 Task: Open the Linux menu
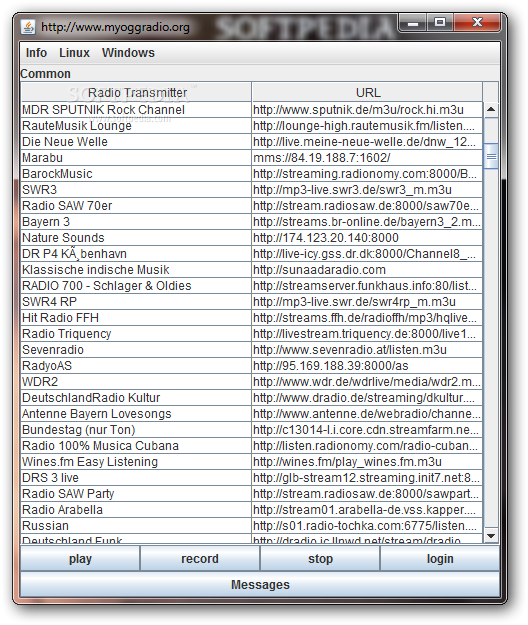(x=75, y=53)
